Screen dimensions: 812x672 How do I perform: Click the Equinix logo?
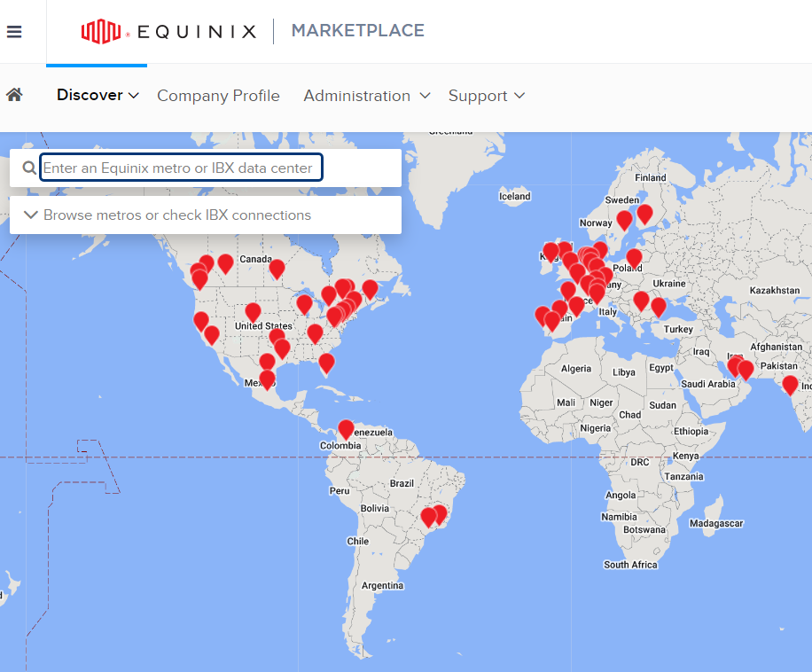[x=168, y=32]
